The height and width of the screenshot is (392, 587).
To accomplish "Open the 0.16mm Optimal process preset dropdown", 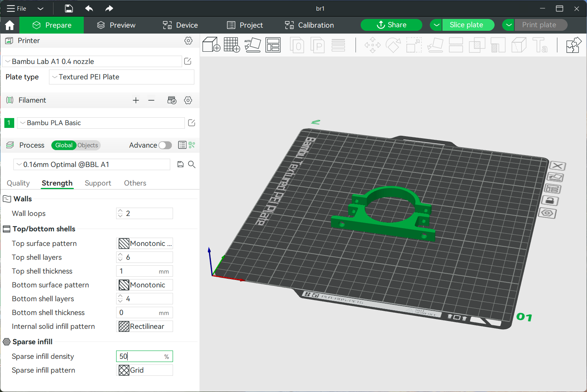I will pos(92,164).
